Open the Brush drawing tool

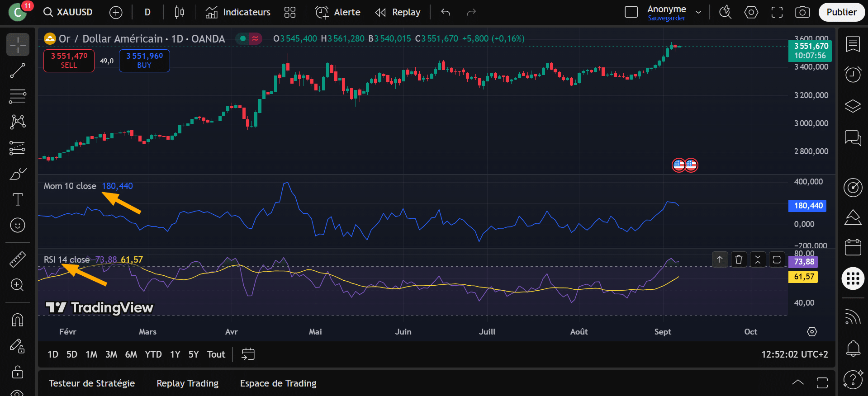pyautogui.click(x=18, y=174)
